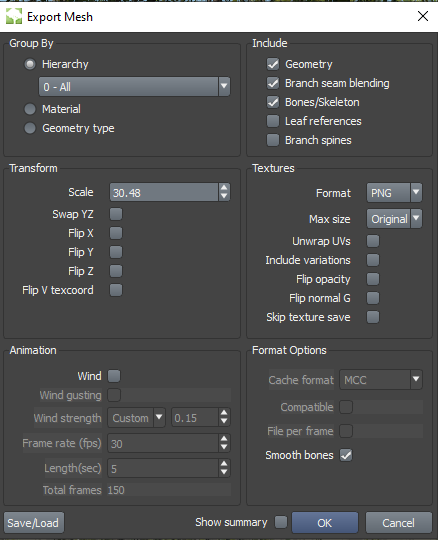Click the Cancel button

click(x=398, y=523)
